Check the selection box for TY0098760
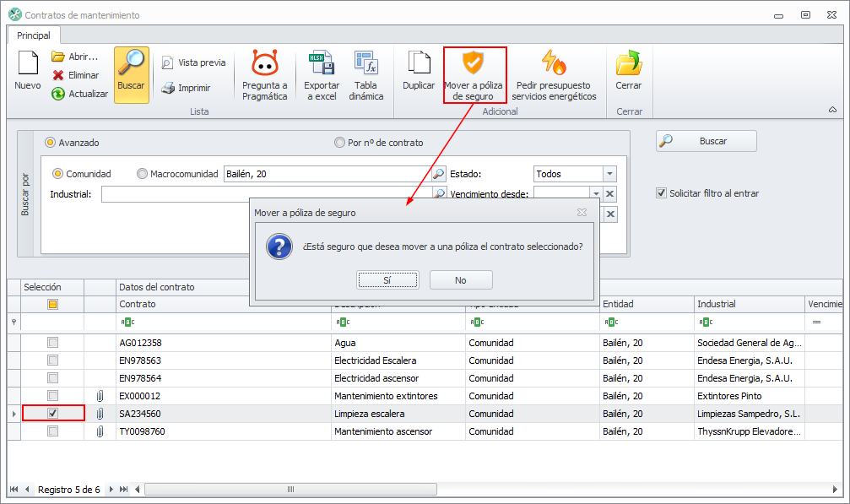 pyautogui.click(x=52, y=431)
